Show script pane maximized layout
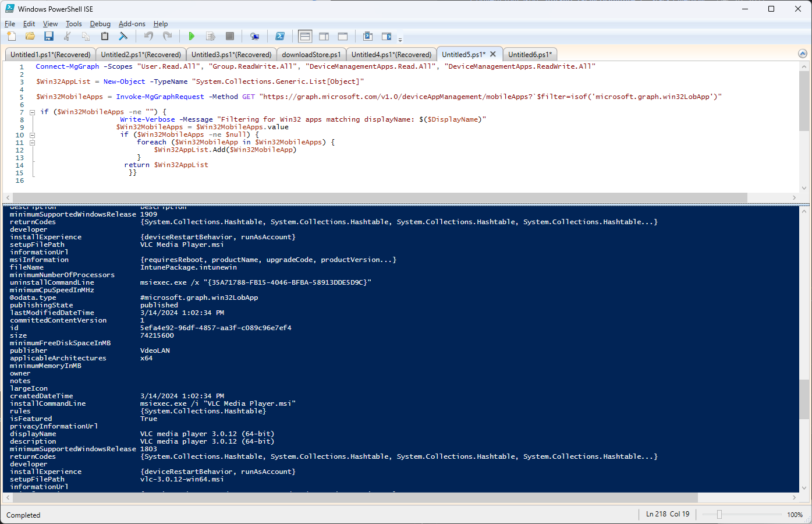812x524 pixels. (x=343, y=36)
